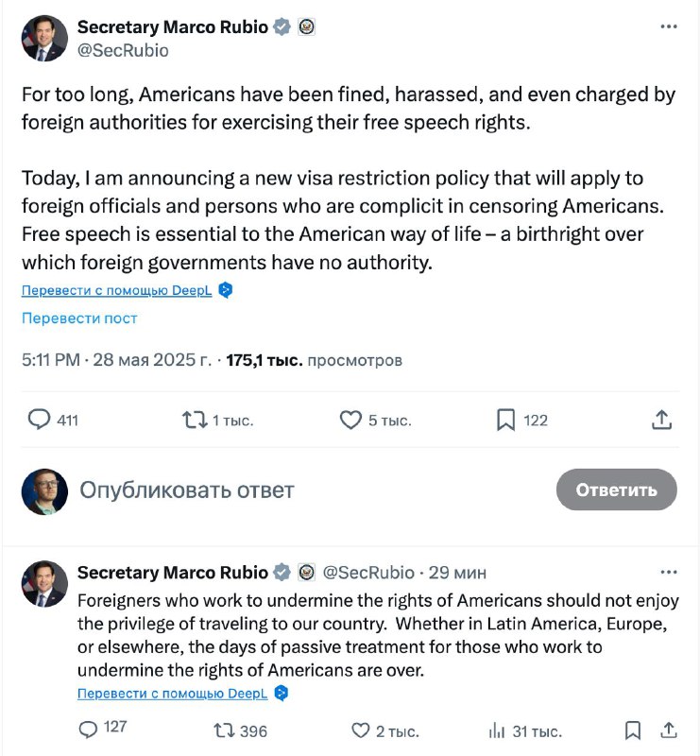Bookmark the main post
The image size is (700, 756).
[x=506, y=420]
